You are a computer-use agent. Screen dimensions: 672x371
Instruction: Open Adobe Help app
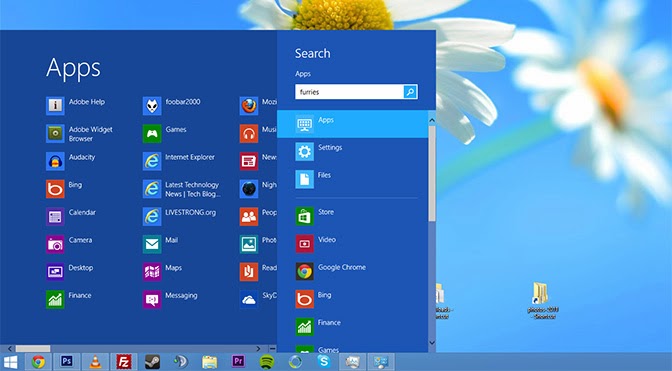point(75,106)
